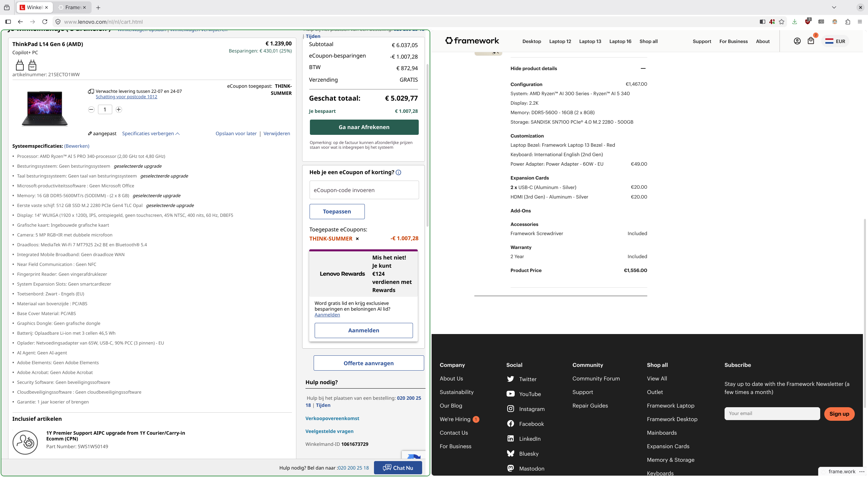
Task: Click the Framework page scrollbar
Action: click(x=865, y=313)
